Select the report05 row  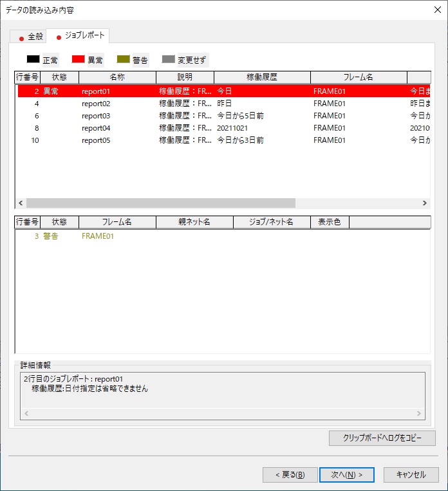224,140
